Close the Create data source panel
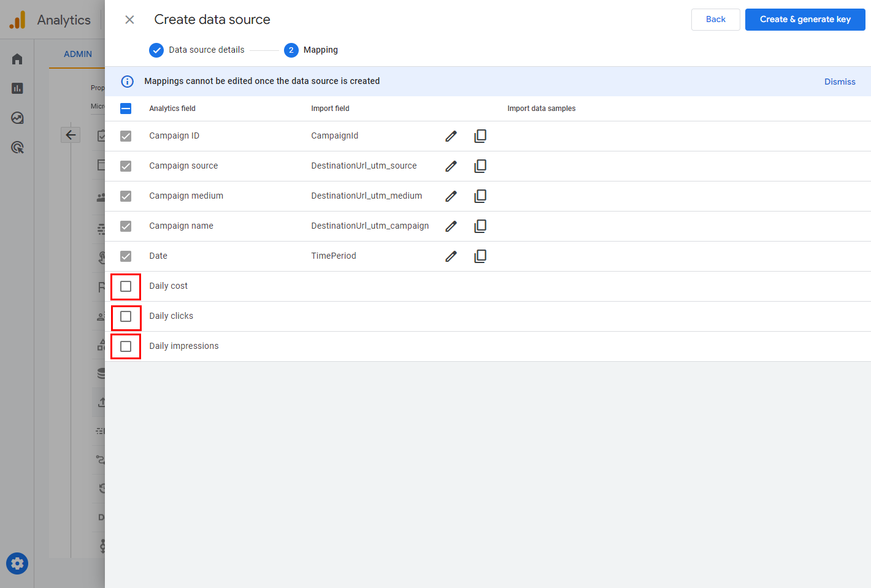The height and width of the screenshot is (588, 871). click(x=129, y=20)
